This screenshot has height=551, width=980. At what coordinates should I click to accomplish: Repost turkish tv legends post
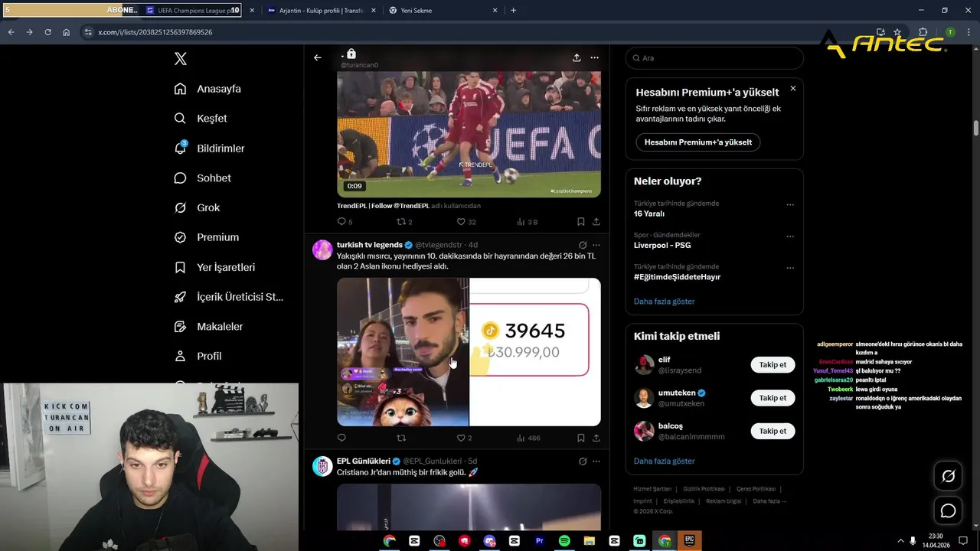click(401, 439)
